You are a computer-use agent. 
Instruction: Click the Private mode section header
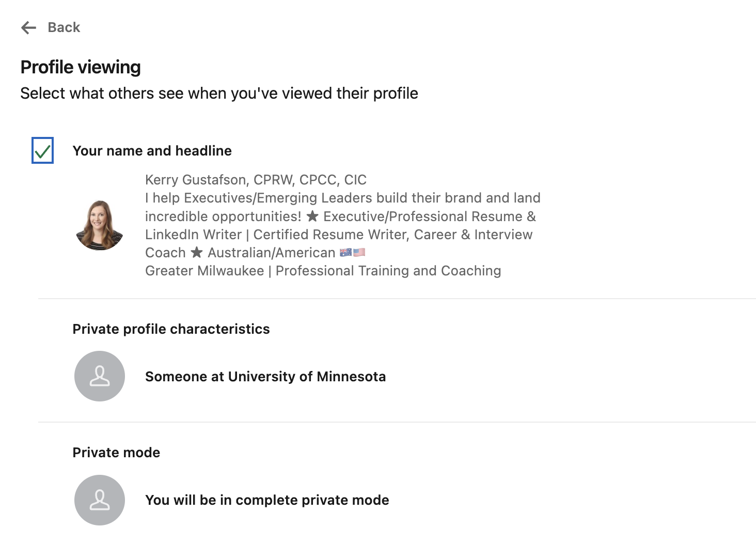pos(116,452)
